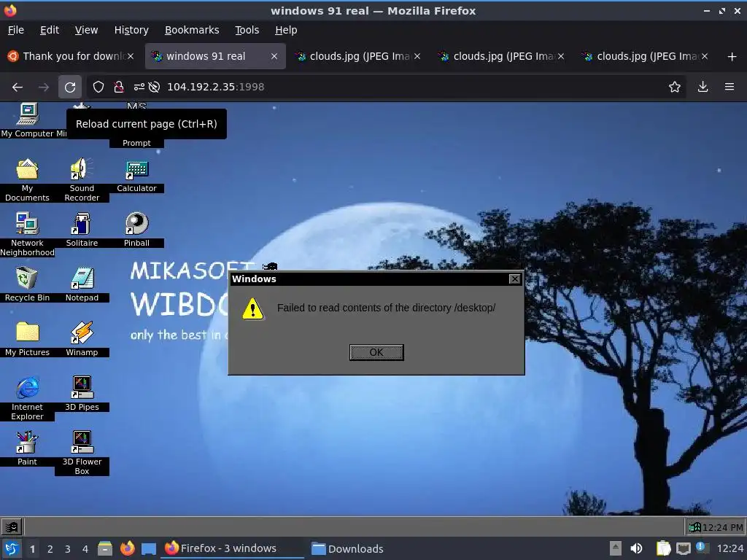Launch the Winamp shortcut
This screenshot has height=560, width=747.
pyautogui.click(x=82, y=339)
